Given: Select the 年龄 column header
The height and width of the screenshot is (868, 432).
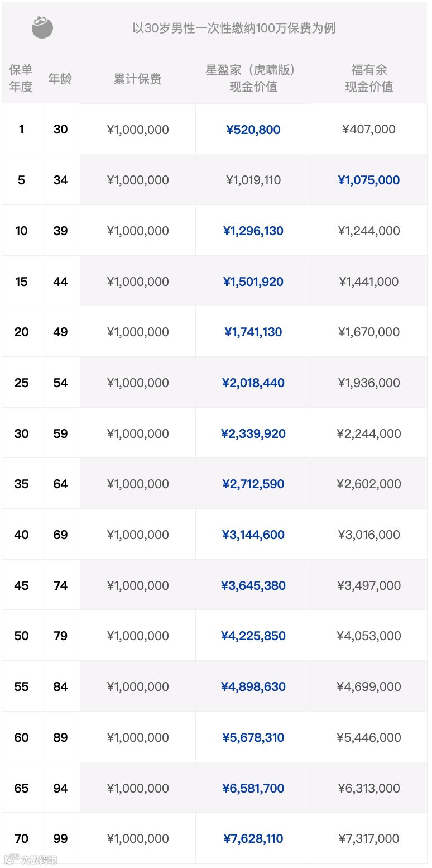Looking at the screenshot, I should click(60, 79).
